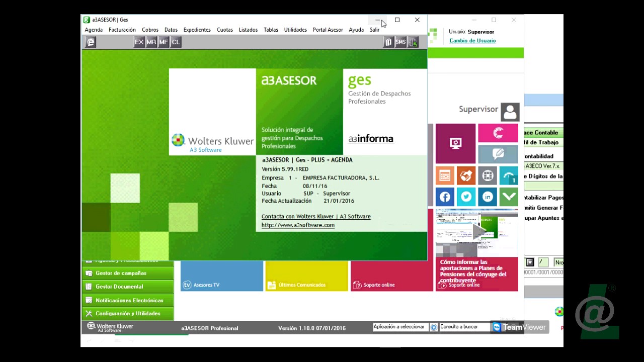Click the book icon left of SMS

[388, 42]
